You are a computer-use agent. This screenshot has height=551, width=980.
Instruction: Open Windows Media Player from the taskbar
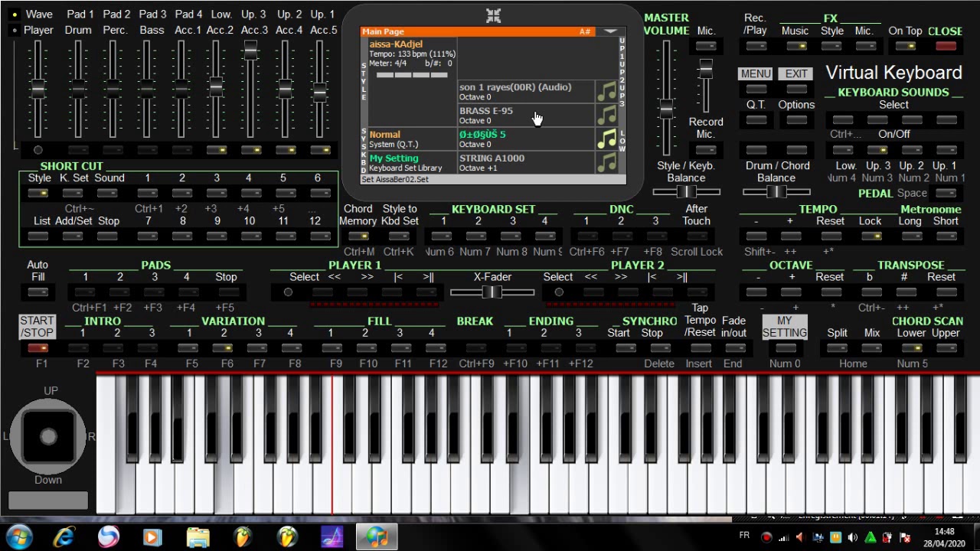(x=152, y=536)
